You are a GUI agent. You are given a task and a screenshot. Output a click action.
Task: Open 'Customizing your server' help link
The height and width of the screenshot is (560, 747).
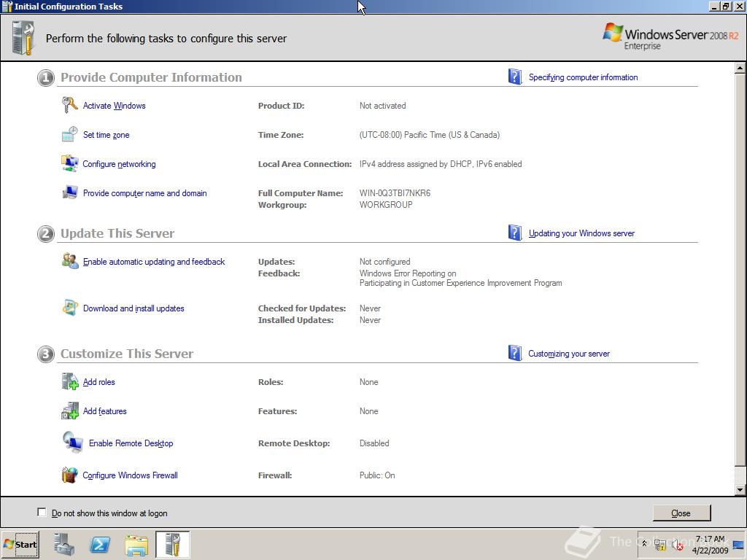(x=569, y=354)
